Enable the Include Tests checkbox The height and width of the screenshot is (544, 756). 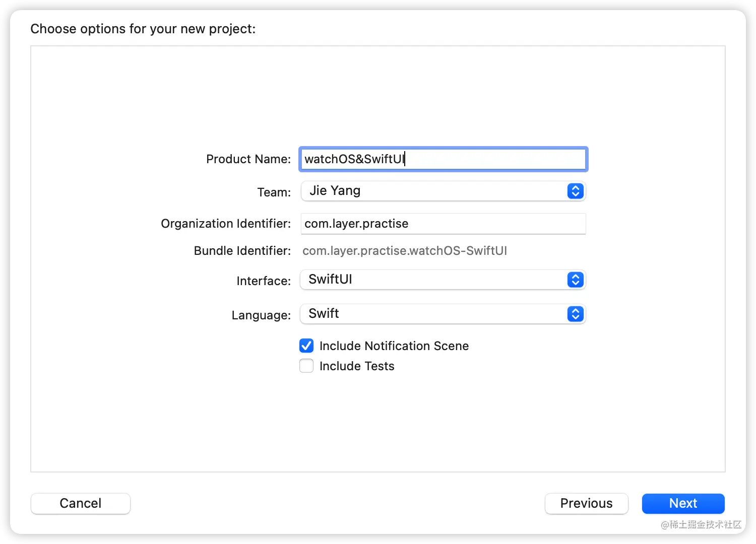click(306, 366)
